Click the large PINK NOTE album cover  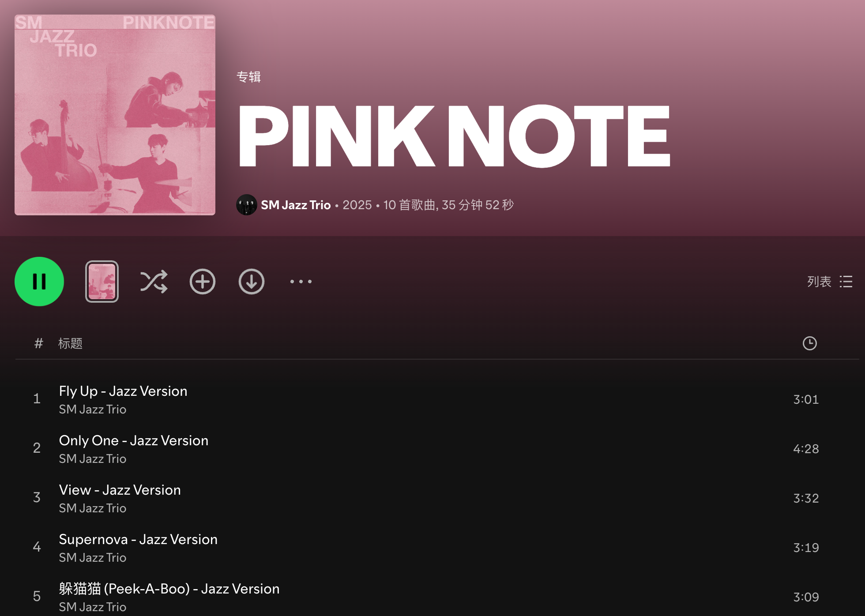[x=115, y=115]
